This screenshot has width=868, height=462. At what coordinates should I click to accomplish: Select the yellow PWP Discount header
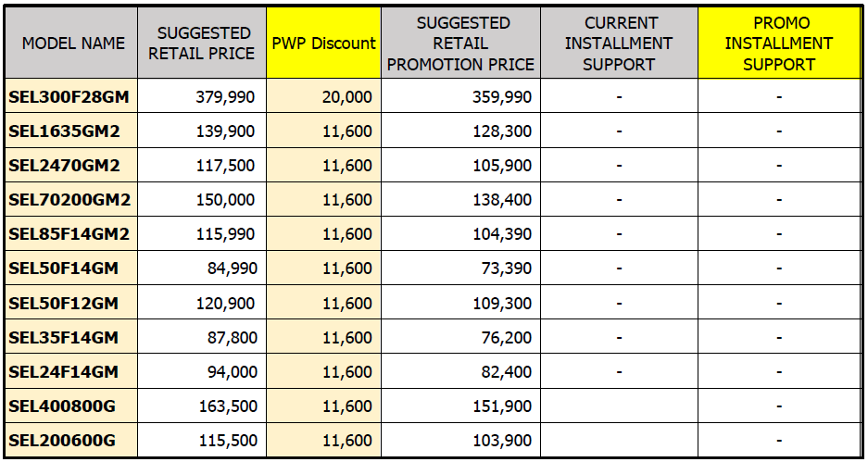point(323,44)
